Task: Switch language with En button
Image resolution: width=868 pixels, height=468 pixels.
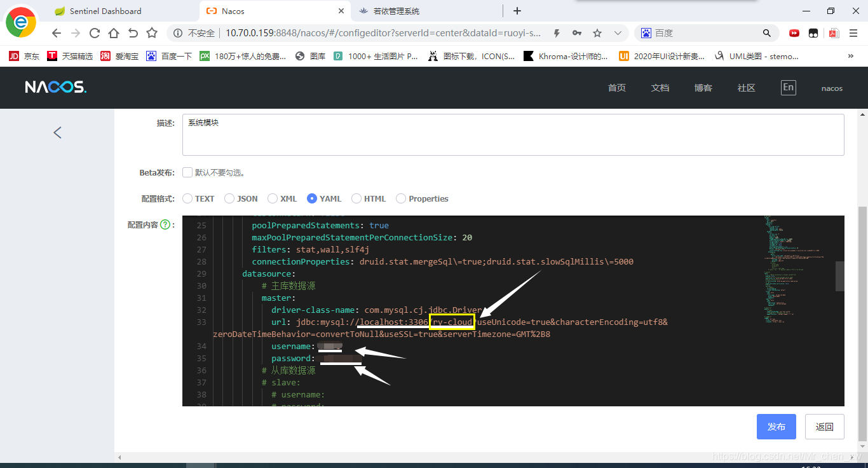Action: [789, 88]
